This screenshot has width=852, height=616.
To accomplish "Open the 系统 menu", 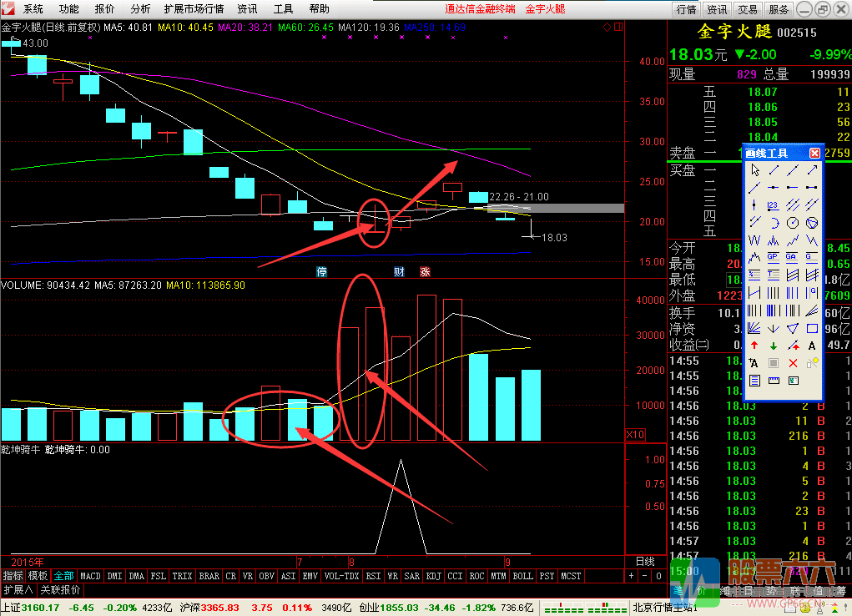I will click(x=33, y=8).
